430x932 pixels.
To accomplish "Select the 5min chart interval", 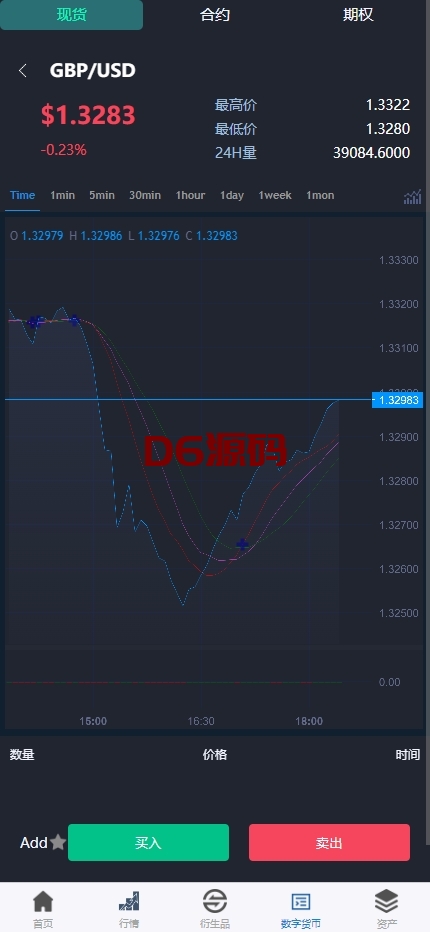I will pyautogui.click(x=102, y=195).
